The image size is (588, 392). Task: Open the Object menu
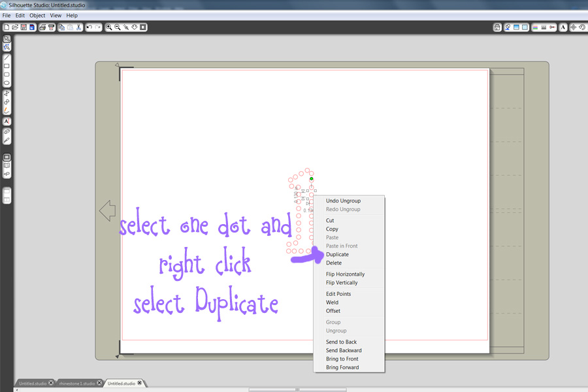[x=37, y=15]
